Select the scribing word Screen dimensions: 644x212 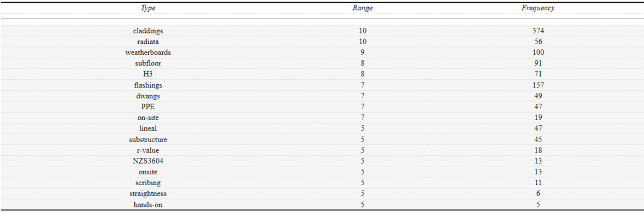(x=148, y=183)
